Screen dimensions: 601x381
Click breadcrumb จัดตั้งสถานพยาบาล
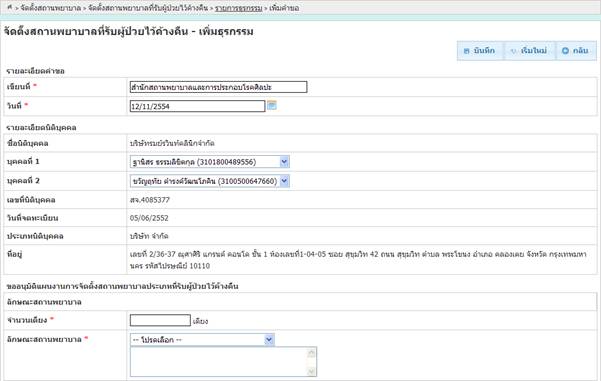[x=51, y=8]
